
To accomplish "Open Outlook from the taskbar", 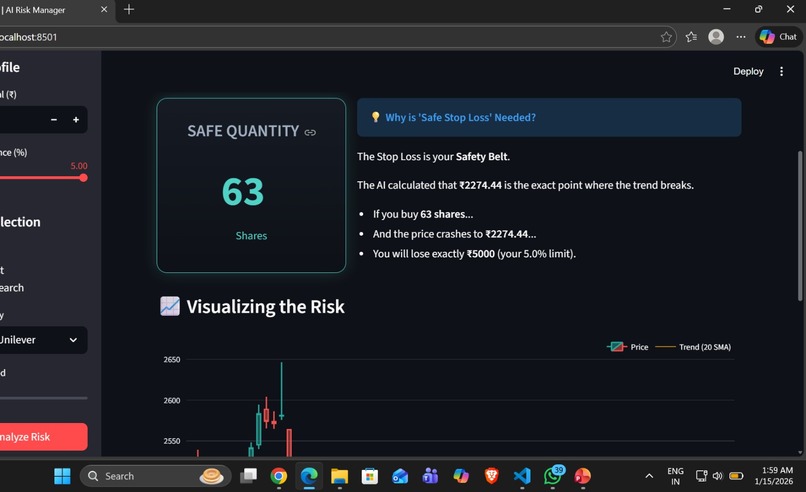I will coord(400,476).
